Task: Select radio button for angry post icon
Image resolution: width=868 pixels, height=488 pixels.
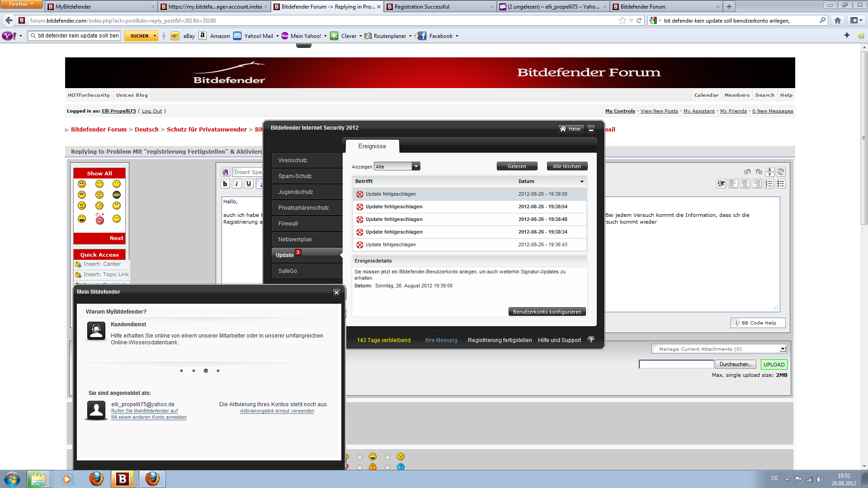Action: click(387, 457)
